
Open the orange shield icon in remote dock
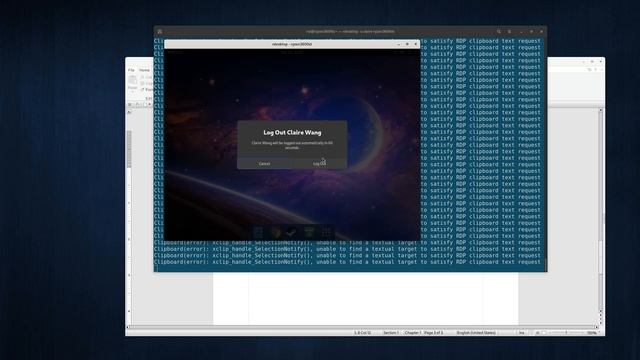(x=275, y=233)
